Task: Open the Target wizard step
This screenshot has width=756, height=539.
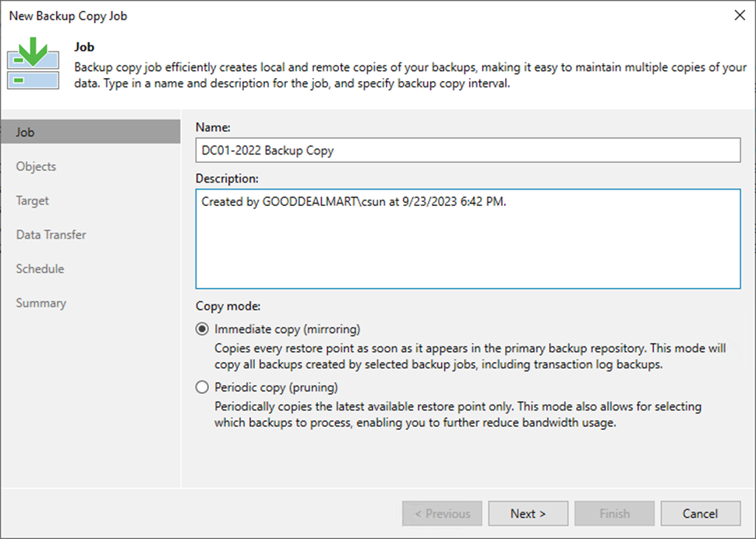Action: point(32,200)
